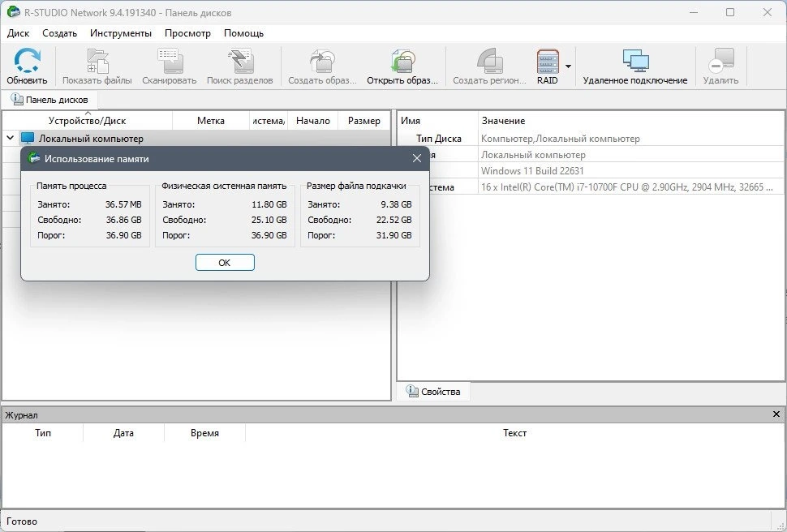The height and width of the screenshot is (532, 787).
Task: Select the Локальный компьютер tree item
Action: (91, 139)
